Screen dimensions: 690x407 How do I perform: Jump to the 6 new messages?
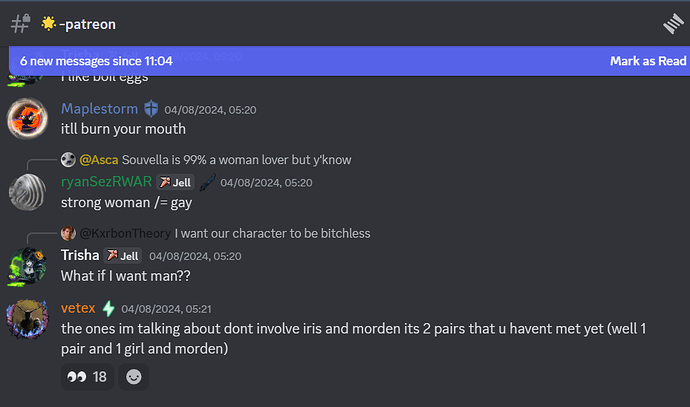click(x=96, y=61)
